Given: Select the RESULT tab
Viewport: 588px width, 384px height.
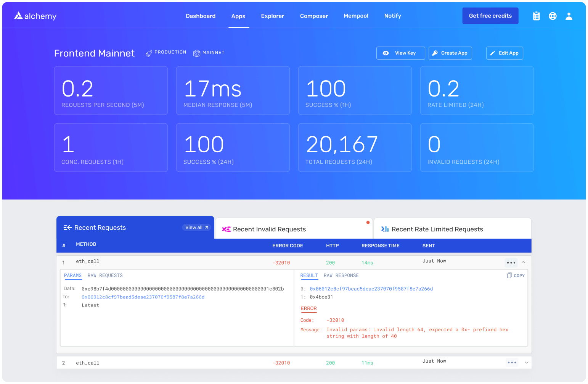Looking at the screenshot, I should tap(309, 276).
